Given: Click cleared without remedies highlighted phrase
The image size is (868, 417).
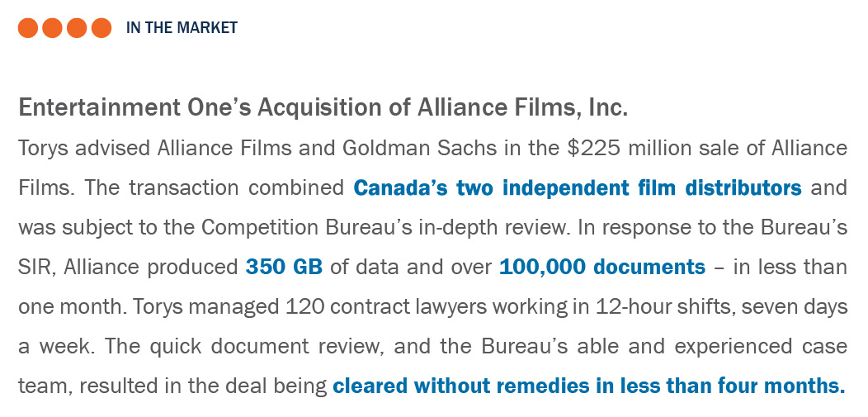Looking at the screenshot, I should pos(588,386).
